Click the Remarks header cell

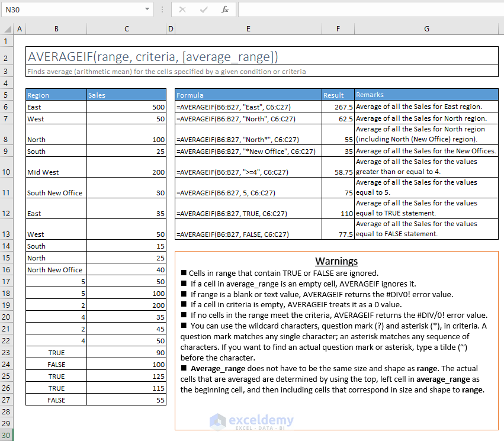tap(426, 95)
